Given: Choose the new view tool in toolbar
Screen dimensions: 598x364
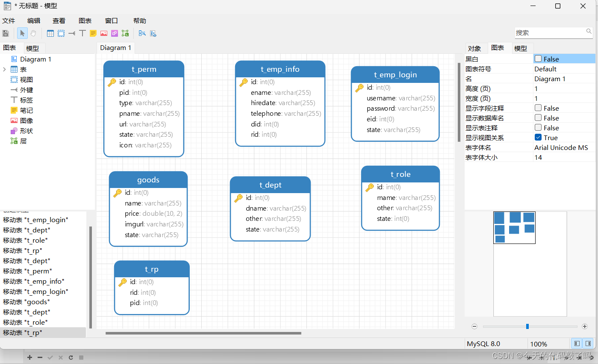Looking at the screenshot, I should pyautogui.click(x=61, y=33).
